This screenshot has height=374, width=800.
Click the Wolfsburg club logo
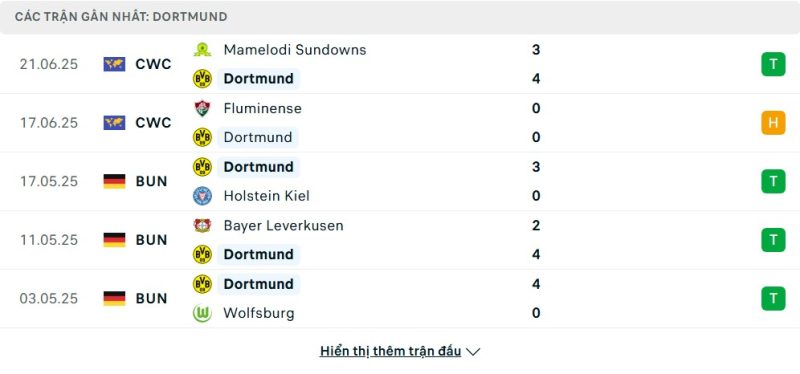click(202, 313)
